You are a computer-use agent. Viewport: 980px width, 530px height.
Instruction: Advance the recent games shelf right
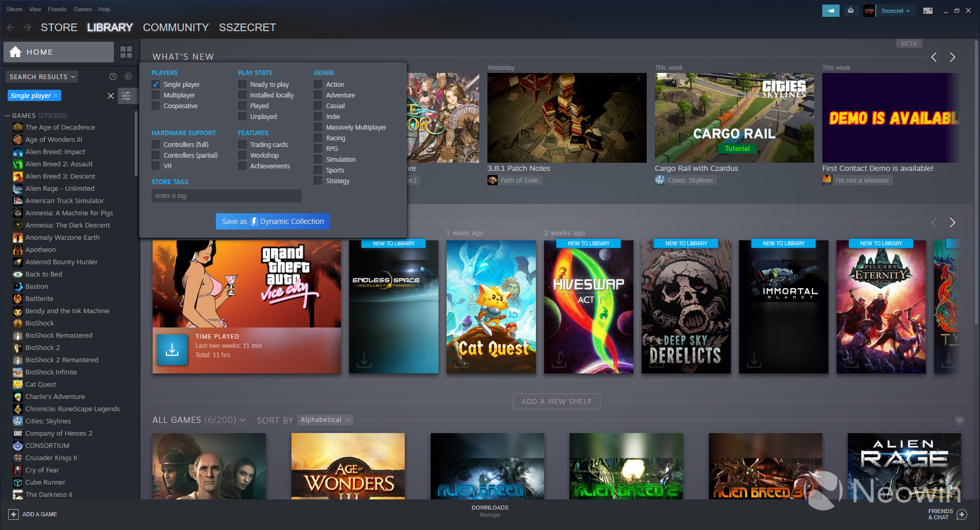tap(952, 222)
